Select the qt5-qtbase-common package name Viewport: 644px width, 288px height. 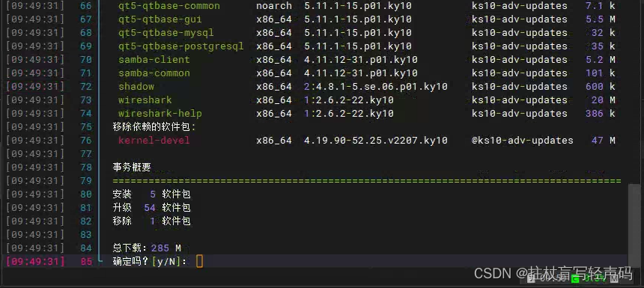coord(168,6)
